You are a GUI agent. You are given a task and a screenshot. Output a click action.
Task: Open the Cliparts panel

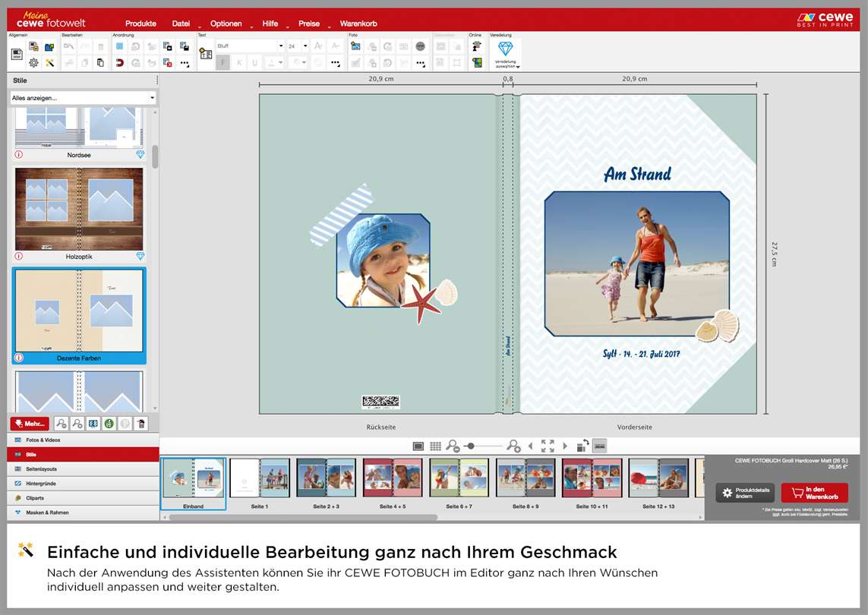pyautogui.click(x=83, y=497)
